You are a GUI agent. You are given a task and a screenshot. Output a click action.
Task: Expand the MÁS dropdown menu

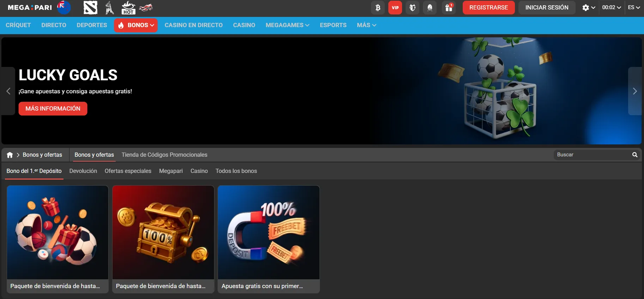pos(366,25)
